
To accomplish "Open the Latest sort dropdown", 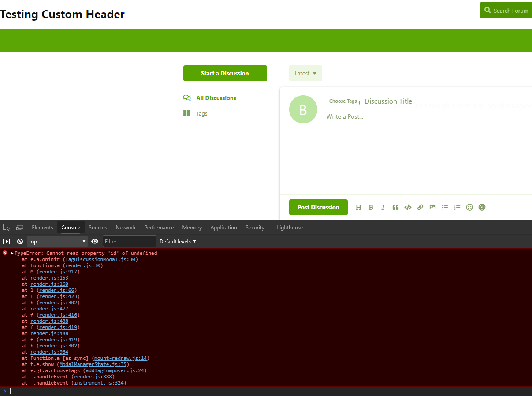I will (305, 73).
